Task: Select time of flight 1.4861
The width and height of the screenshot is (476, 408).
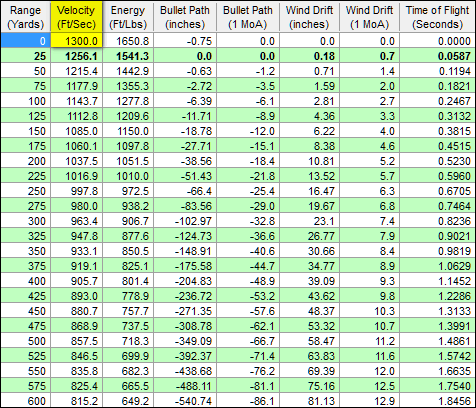Action: coord(438,341)
